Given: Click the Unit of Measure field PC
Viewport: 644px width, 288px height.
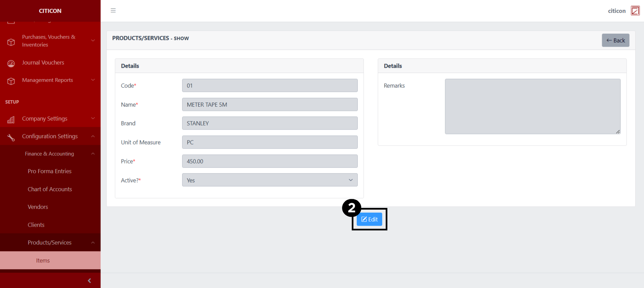Looking at the screenshot, I should [x=270, y=142].
